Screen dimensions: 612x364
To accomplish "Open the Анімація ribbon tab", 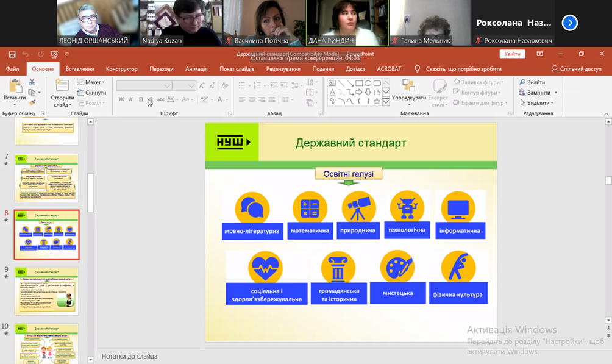I will tap(196, 69).
